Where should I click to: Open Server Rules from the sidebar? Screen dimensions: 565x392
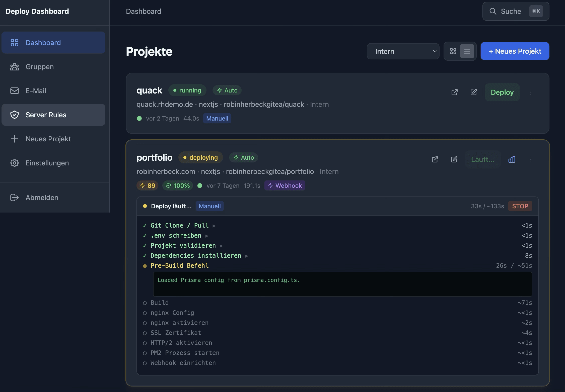[x=46, y=115]
